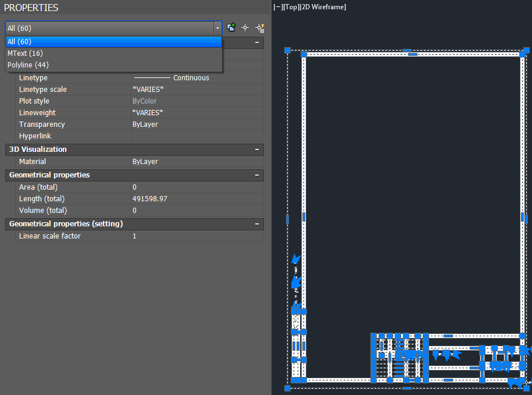This screenshot has width=532, height=395.
Task: Click the Material property label
Action: (32, 162)
